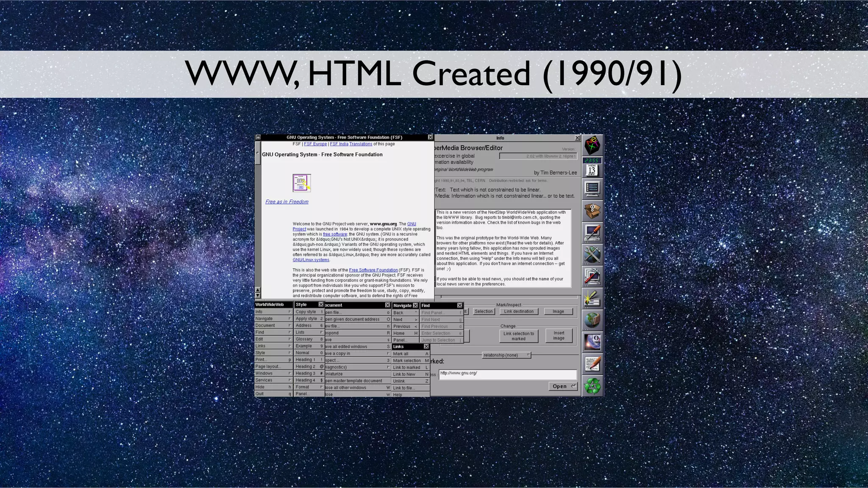Screen dimensions: 868x488
Task: Expand the Format submenu in the Style menu
Action: click(x=309, y=387)
